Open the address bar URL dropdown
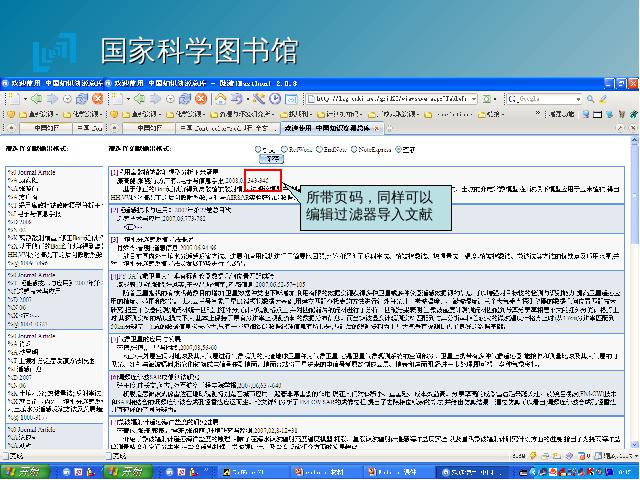 click(x=473, y=99)
